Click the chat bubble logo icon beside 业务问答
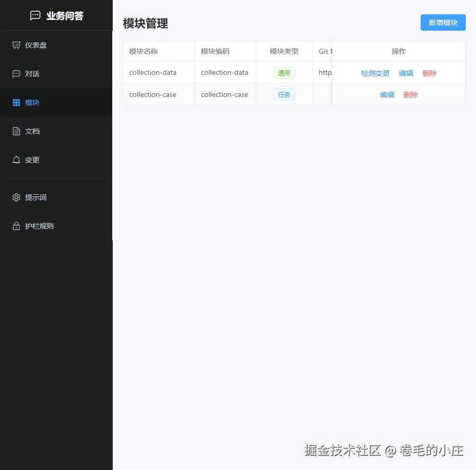Screen dimensions: 476x470 tap(35, 15)
